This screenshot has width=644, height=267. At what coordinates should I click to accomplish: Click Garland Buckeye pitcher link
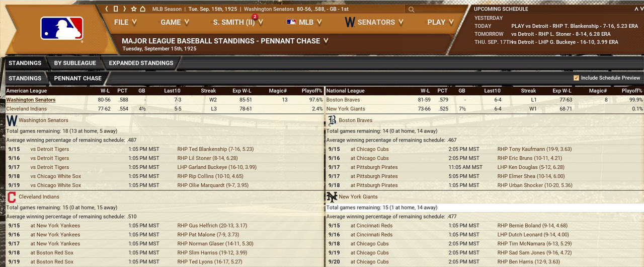coord(217,167)
